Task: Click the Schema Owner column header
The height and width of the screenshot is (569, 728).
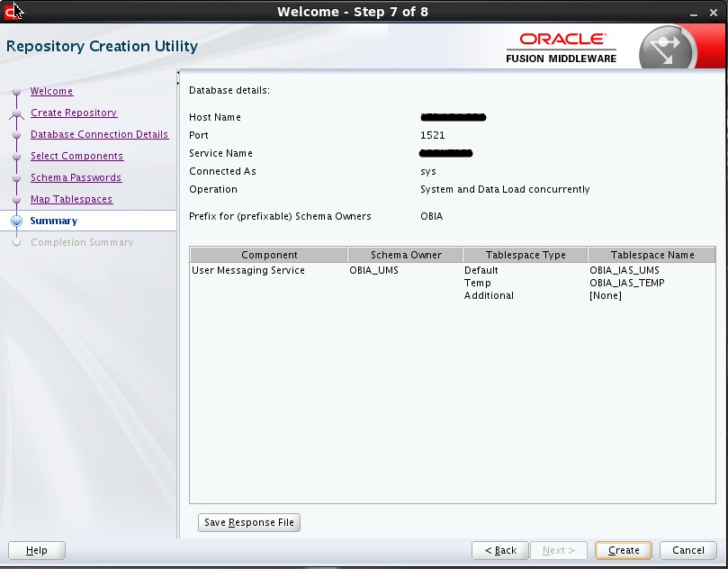Action: [405, 255]
